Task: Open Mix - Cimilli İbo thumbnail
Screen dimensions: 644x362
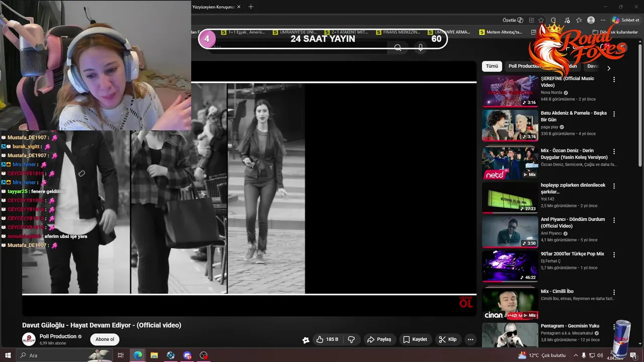Action: 510,304
